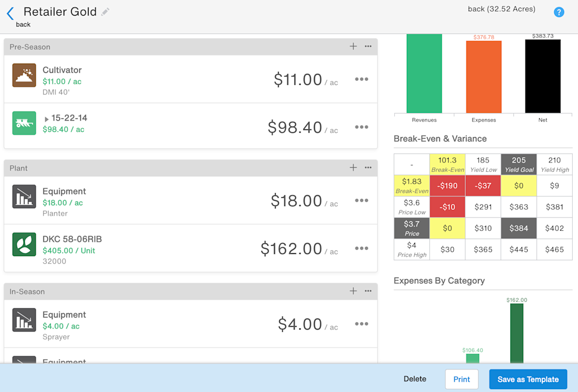The height and width of the screenshot is (392, 578).
Task: Select the Cultivator implement icon
Action: (24, 75)
